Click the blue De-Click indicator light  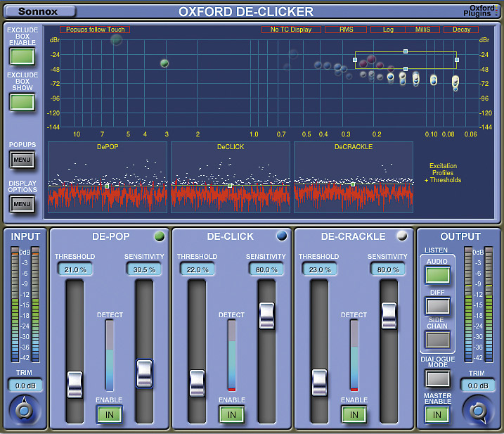(282, 236)
